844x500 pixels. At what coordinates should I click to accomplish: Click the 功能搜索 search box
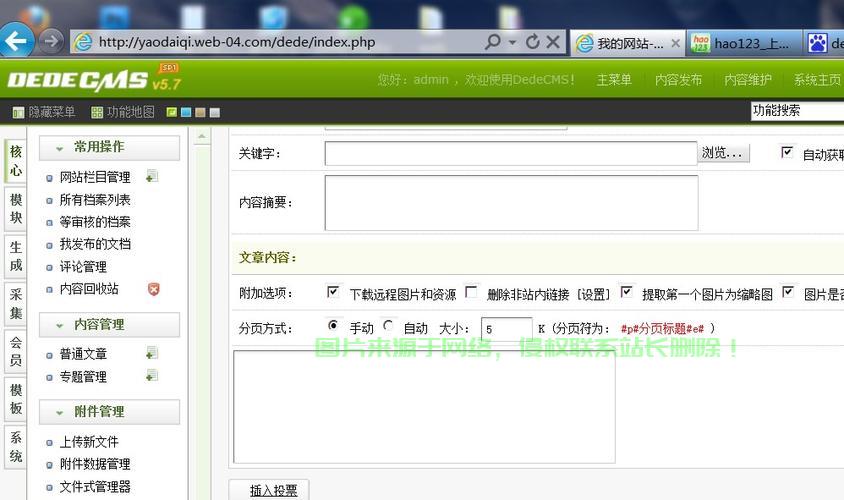pos(797,111)
